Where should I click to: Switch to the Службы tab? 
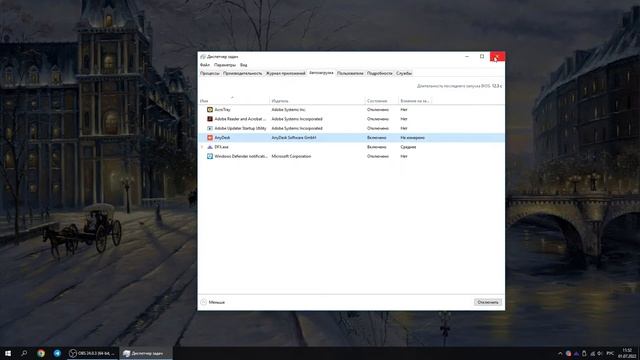(x=404, y=73)
